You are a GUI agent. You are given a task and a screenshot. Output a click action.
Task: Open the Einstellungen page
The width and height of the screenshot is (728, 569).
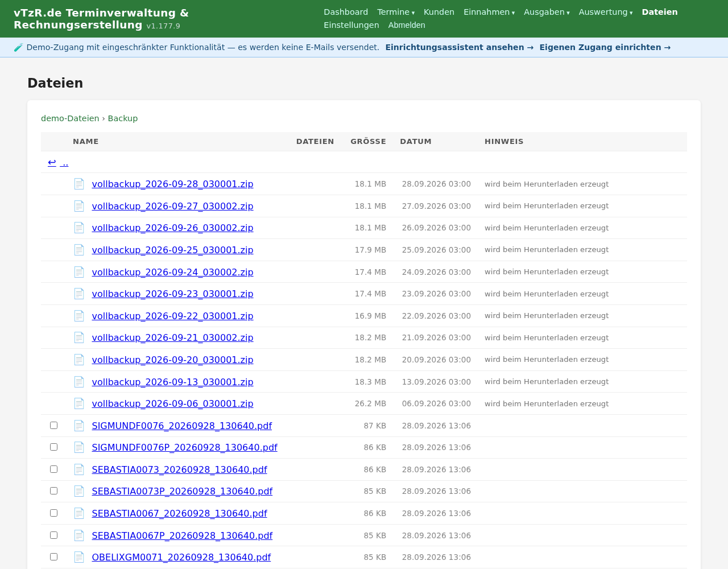(351, 25)
